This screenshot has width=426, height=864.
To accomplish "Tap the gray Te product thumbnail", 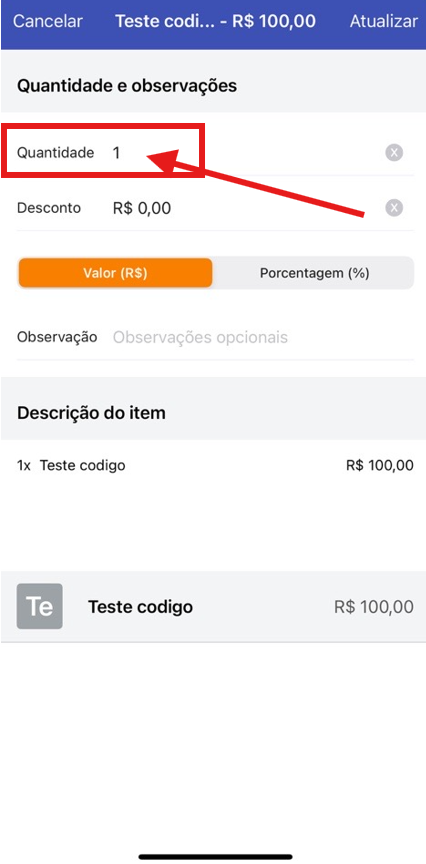I will click(40, 606).
